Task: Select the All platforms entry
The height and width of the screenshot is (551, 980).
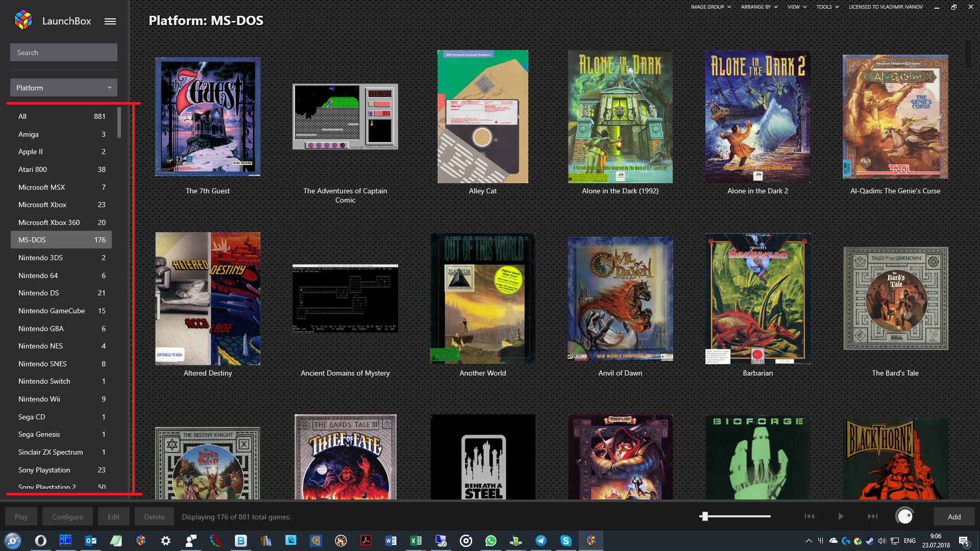Action: [61, 116]
